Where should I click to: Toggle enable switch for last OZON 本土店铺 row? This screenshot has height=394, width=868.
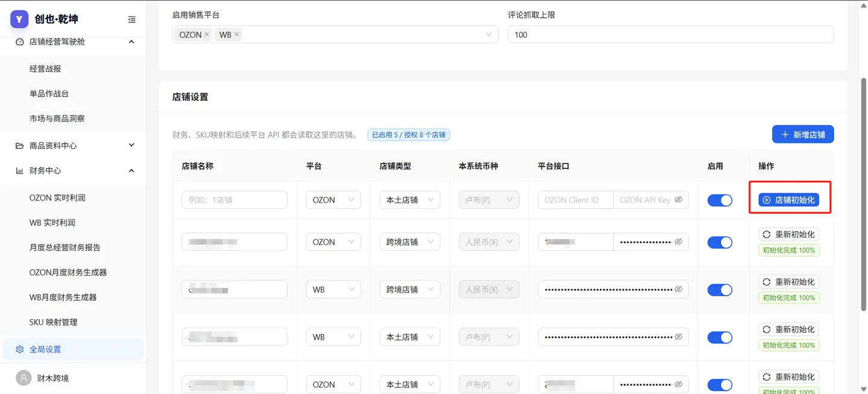click(x=719, y=385)
